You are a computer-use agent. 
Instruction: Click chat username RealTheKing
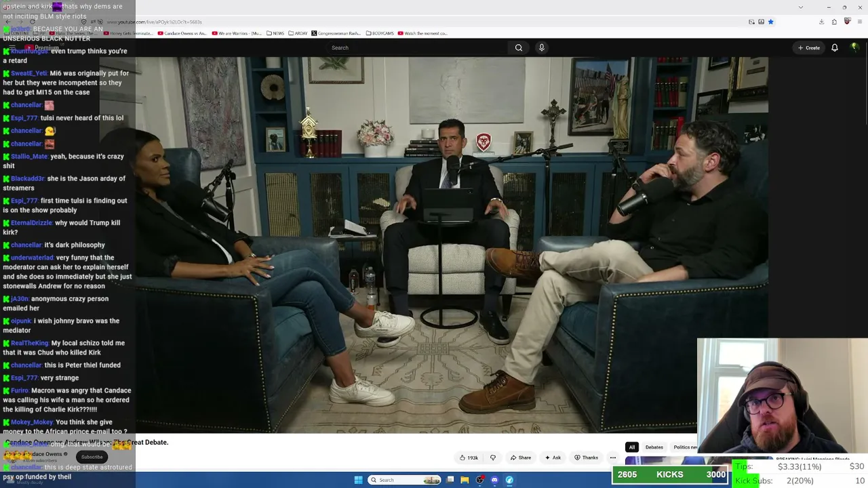pos(30,344)
